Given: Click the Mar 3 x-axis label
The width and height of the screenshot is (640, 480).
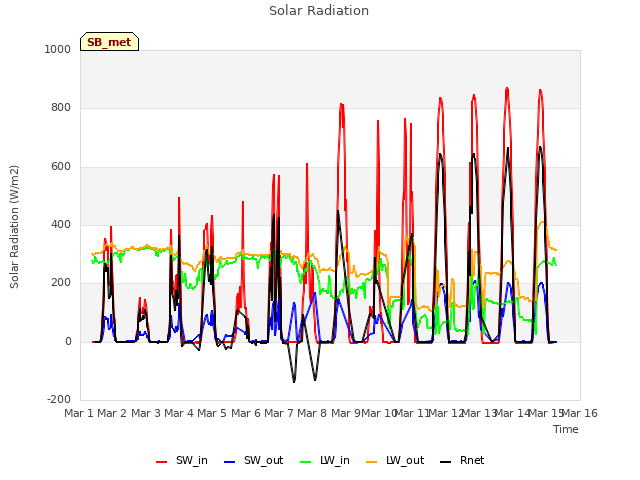Looking at the screenshot, I should click(x=146, y=413).
